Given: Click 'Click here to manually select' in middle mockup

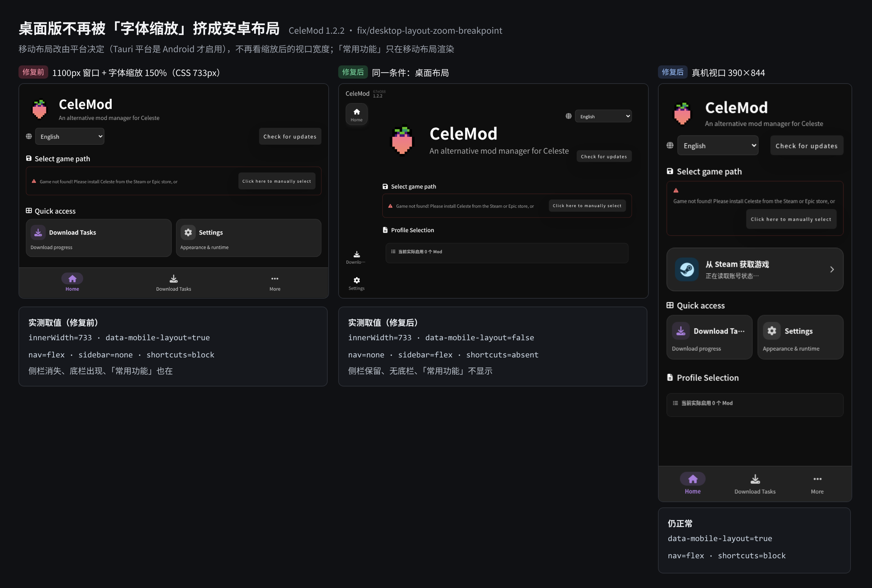Looking at the screenshot, I should pos(587,205).
